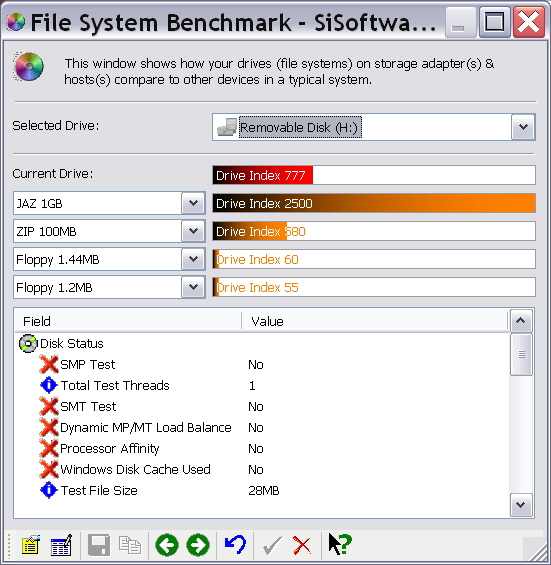Click the Drive Index 55 bar
Screen dimensions: 551x565
[374, 287]
